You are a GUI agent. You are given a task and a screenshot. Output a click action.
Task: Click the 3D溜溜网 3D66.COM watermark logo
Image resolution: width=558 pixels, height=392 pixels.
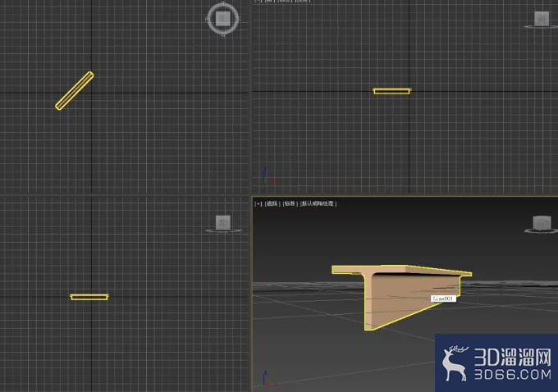pyautogui.click(x=496, y=362)
